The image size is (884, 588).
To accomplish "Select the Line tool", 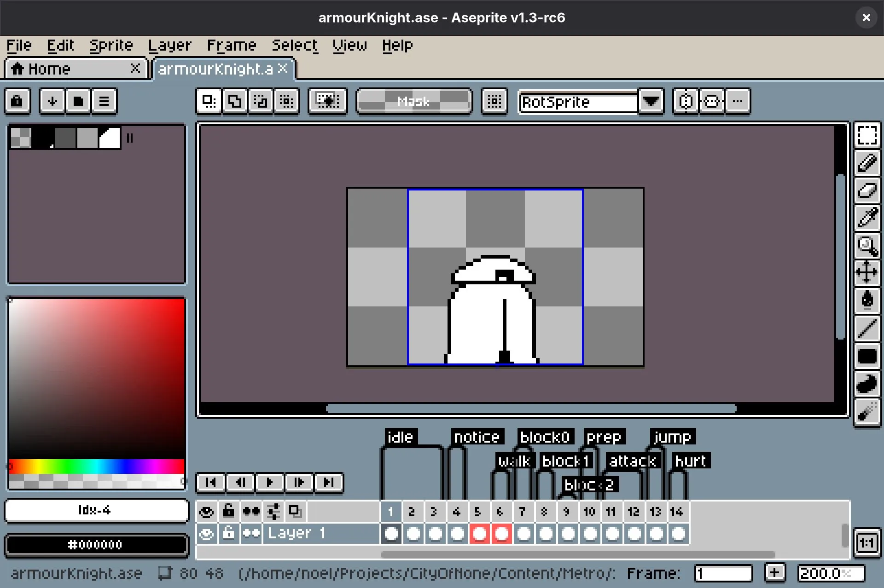I will pyautogui.click(x=867, y=328).
